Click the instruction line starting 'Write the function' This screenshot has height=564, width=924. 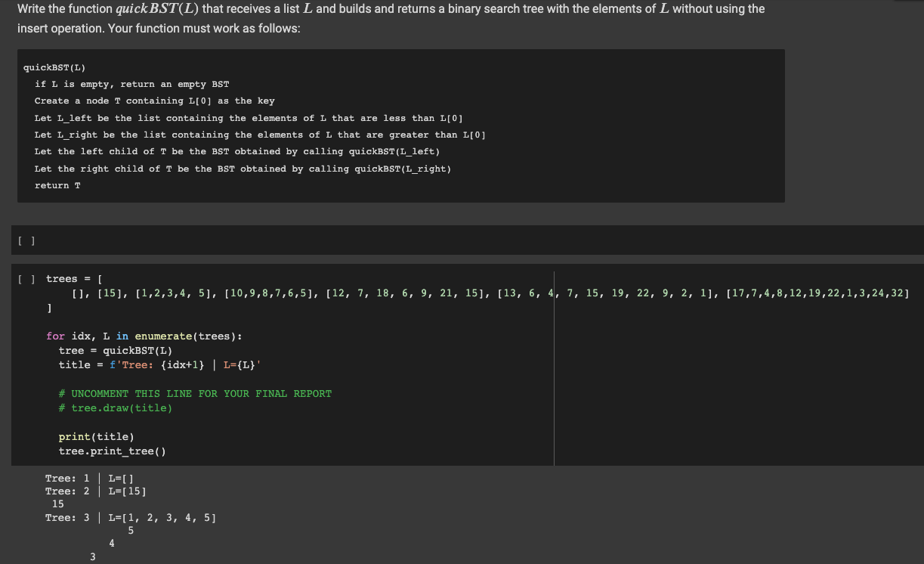point(391,9)
